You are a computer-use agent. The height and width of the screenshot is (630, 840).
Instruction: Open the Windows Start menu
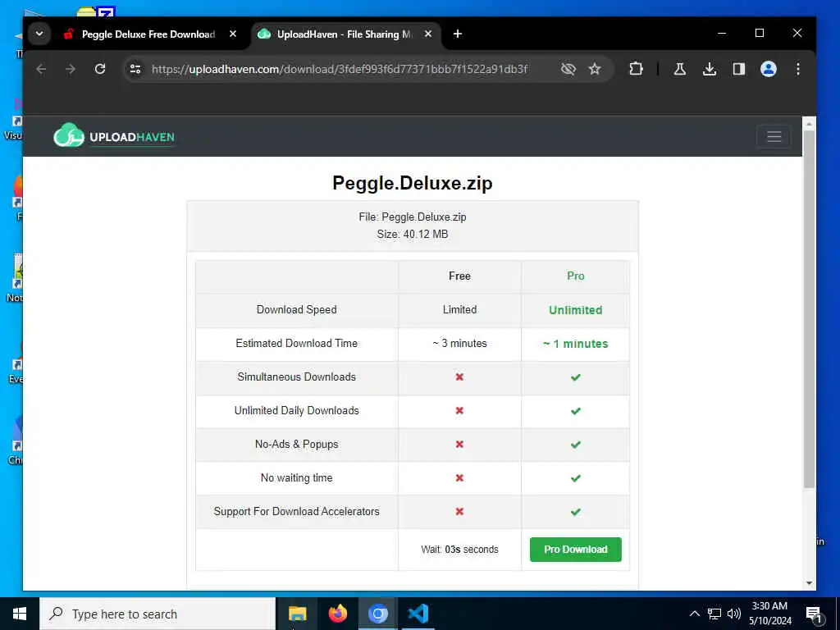(x=20, y=614)
